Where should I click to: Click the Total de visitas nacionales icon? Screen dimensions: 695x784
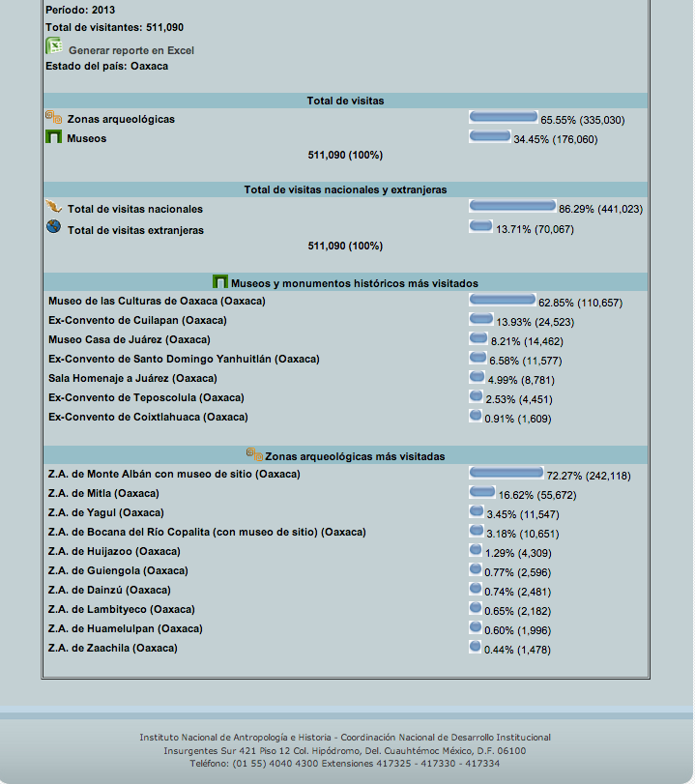54,208
